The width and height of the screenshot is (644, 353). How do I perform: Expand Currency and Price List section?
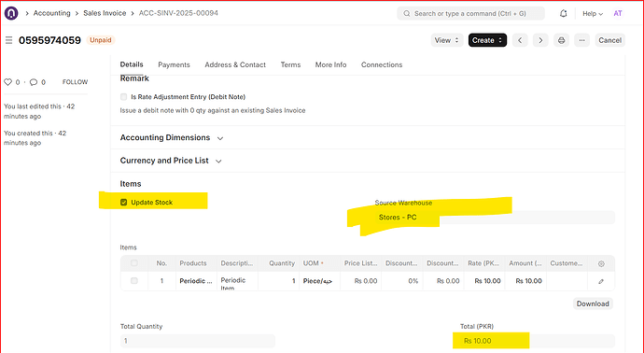tap(171, 161)
